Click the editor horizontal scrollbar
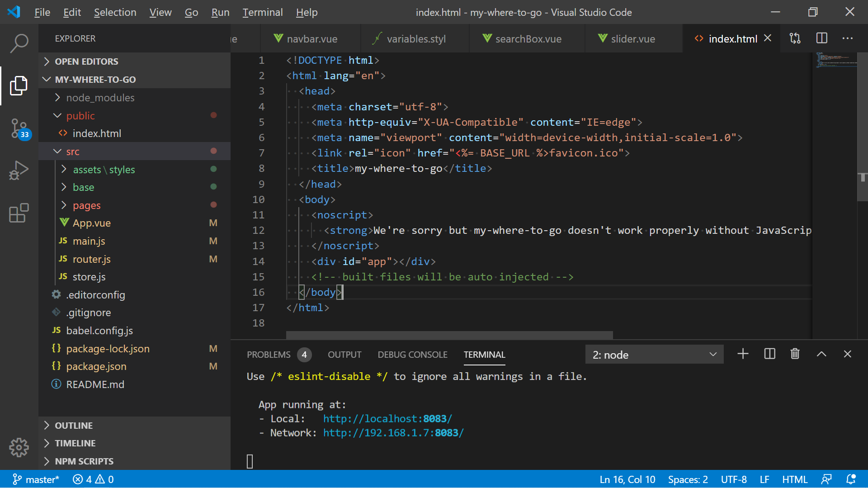Screen dimensions: 868x488 (x=449, y=335)
